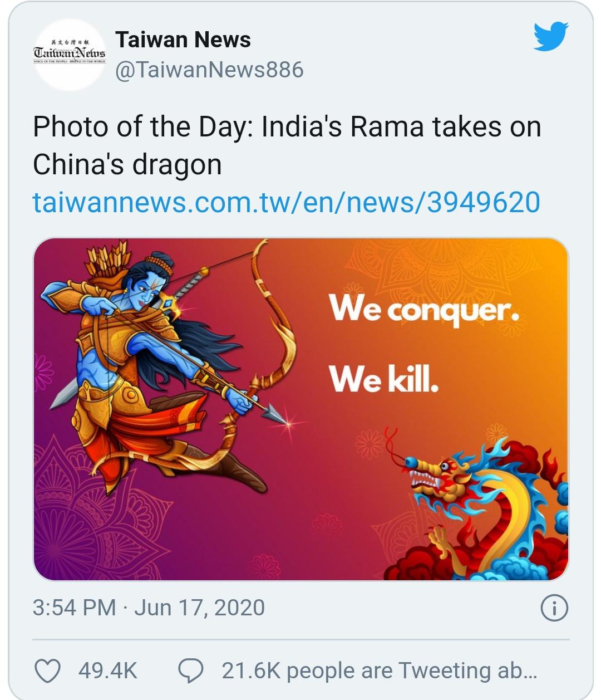Open the taiwannews.com.tw article link
The width and height of the screenshot is (601, 700).
pyautogui.click(x=286, y=202)
